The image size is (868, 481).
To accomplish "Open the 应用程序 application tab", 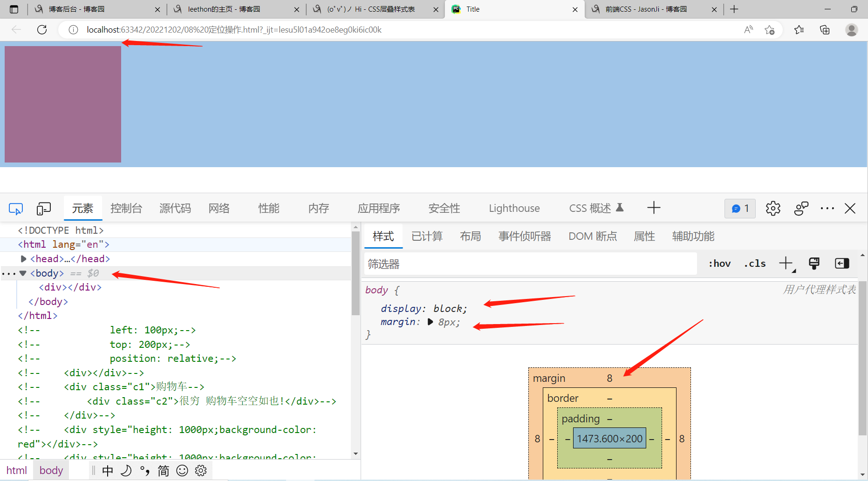I will (x=379, y=208).
